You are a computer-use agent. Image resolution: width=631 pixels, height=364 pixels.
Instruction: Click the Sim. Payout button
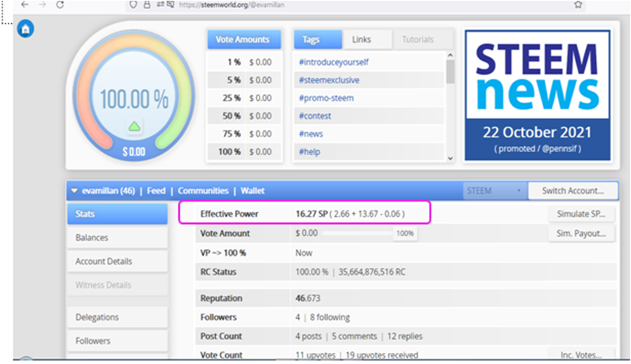point(581,234)
